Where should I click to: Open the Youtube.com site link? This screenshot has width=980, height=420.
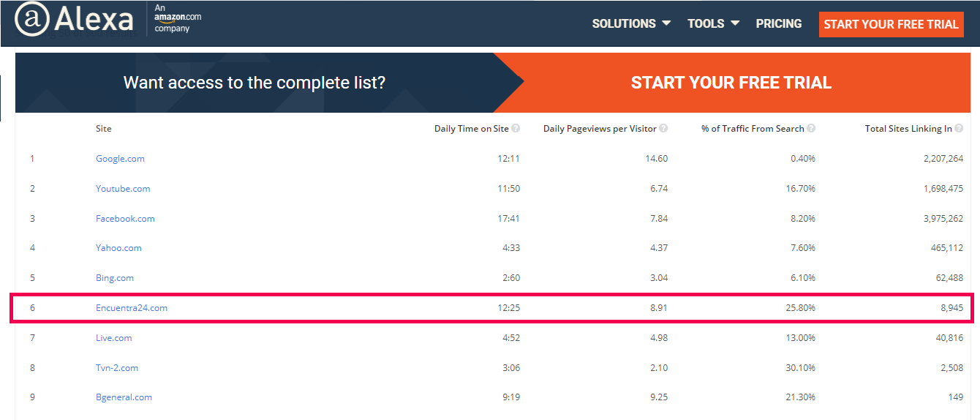click(x=123, y=189)
